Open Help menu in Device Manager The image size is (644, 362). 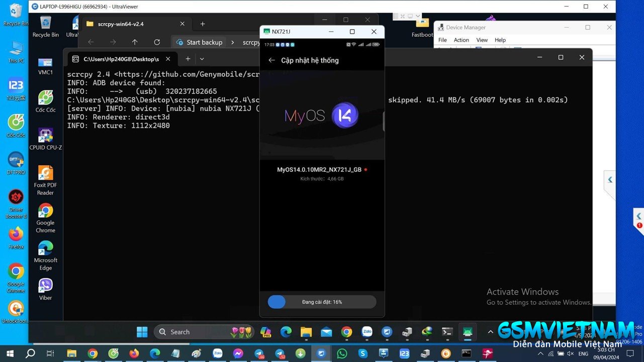(500, 40)
